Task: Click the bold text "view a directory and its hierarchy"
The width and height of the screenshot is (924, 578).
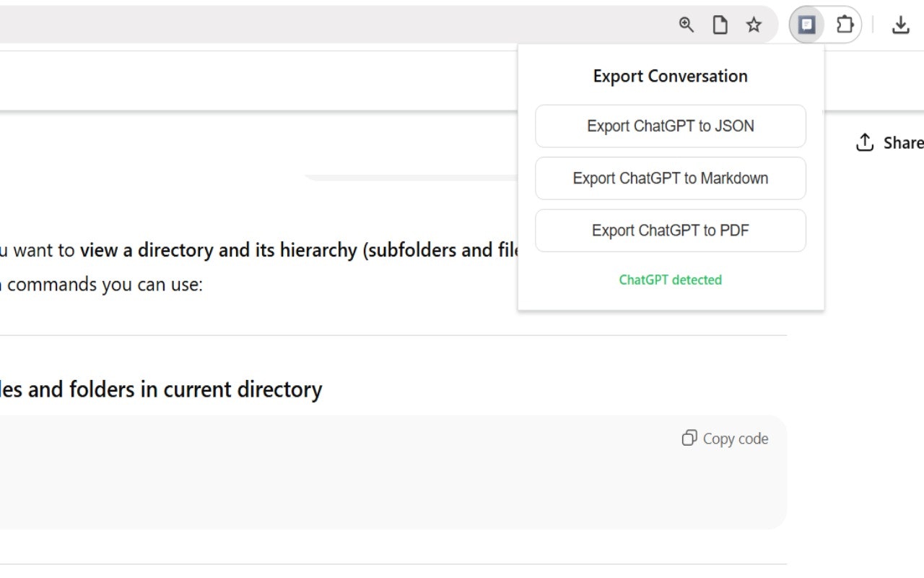Action: coord(217,250)
